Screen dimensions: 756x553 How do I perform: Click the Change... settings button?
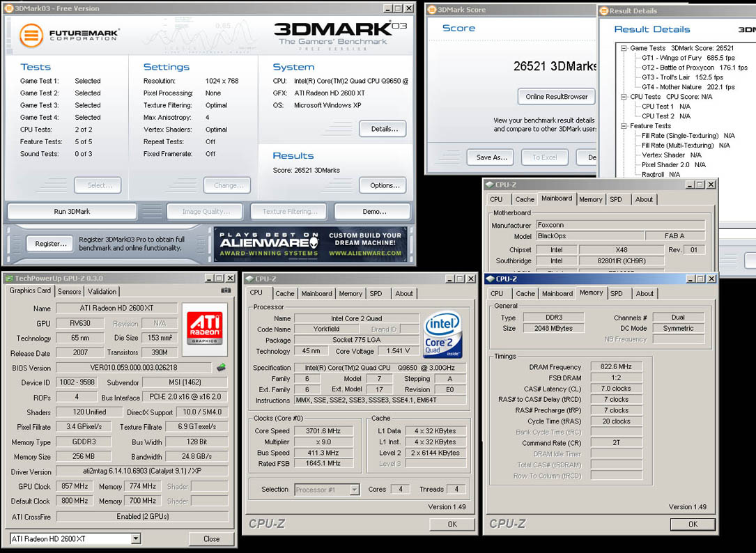pos(227,185)
